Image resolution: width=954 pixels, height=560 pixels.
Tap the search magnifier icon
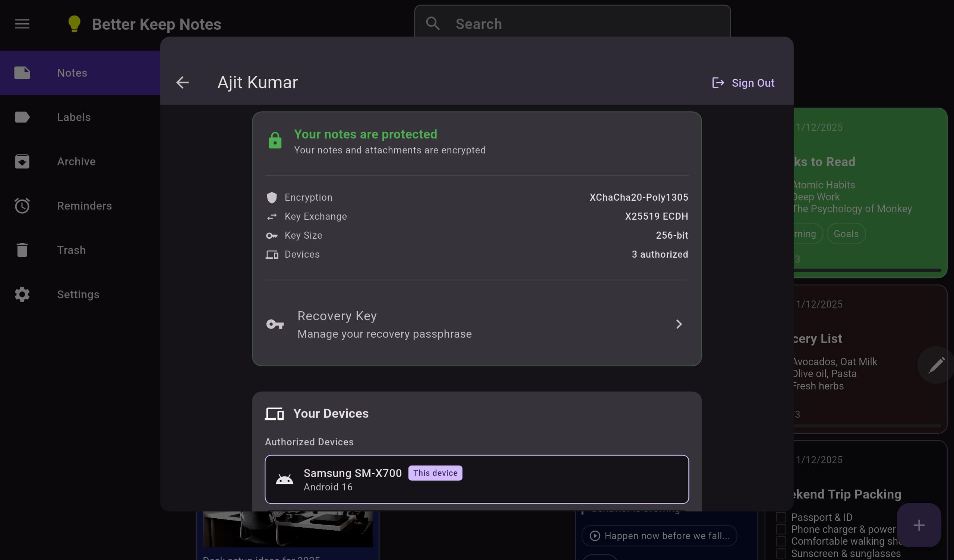point(433,23)
